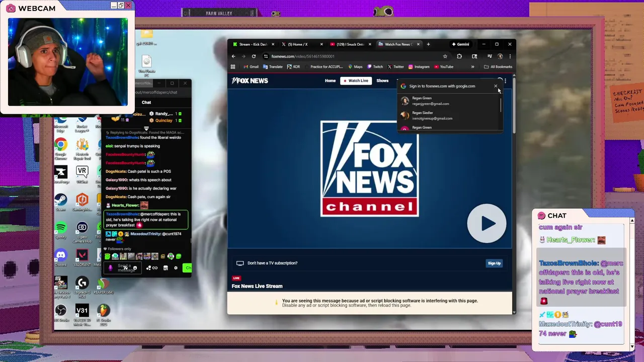Open the Translate bookmark
This screenshot has height=362, width=644.
click(x=273, y=67)
